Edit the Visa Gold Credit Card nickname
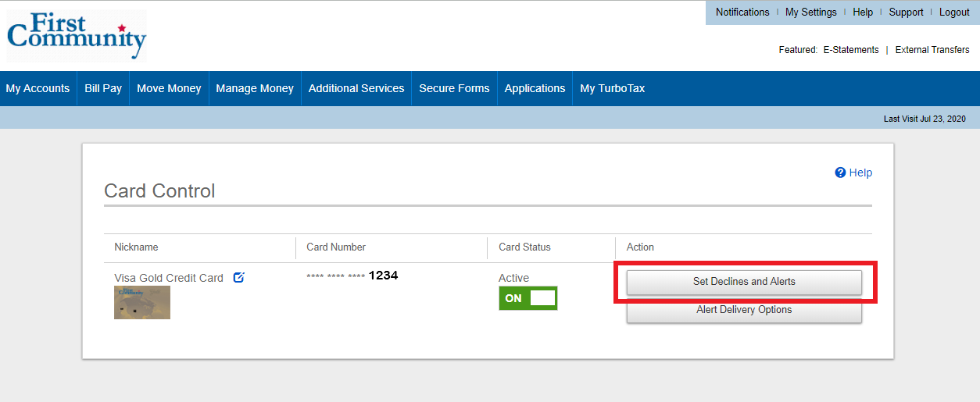This screenshot has height=402, width=980. tap(239, 277)
